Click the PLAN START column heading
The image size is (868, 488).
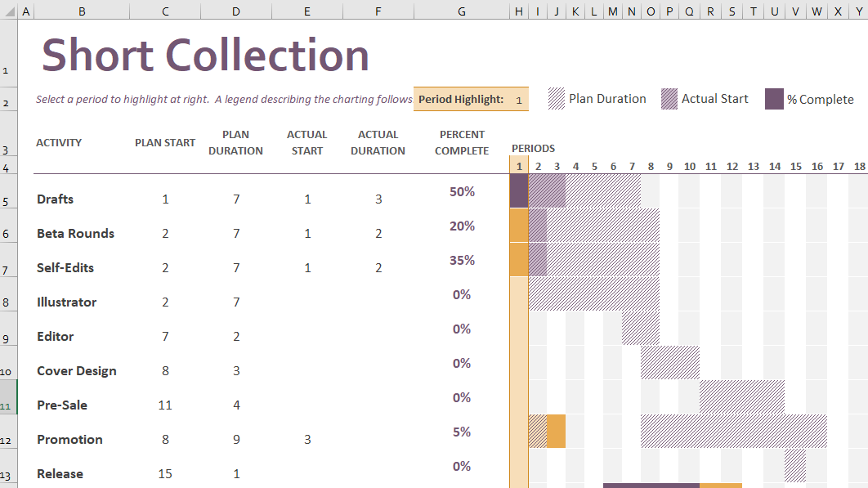pyautogui.click(x=165, y=142)
